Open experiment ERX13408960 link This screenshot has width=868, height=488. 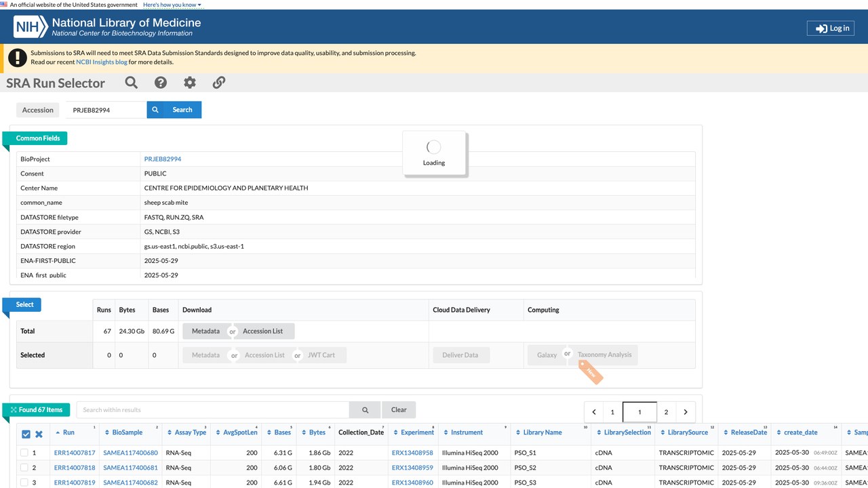(412, 483)
